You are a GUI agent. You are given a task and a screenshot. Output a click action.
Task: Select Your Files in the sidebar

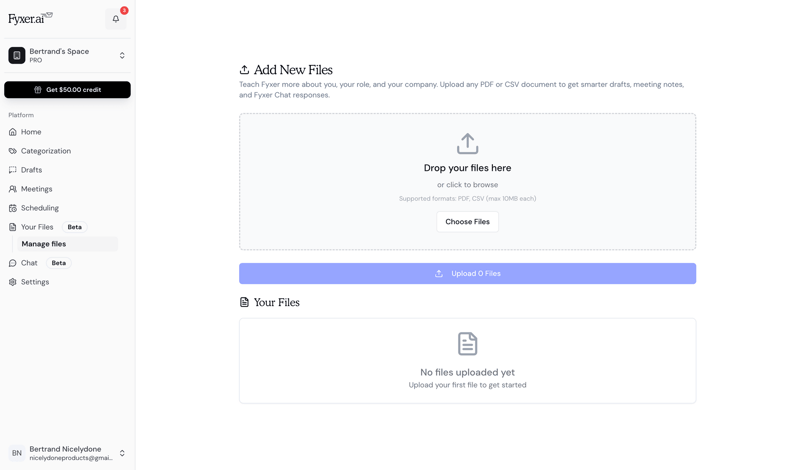point(37,227)
